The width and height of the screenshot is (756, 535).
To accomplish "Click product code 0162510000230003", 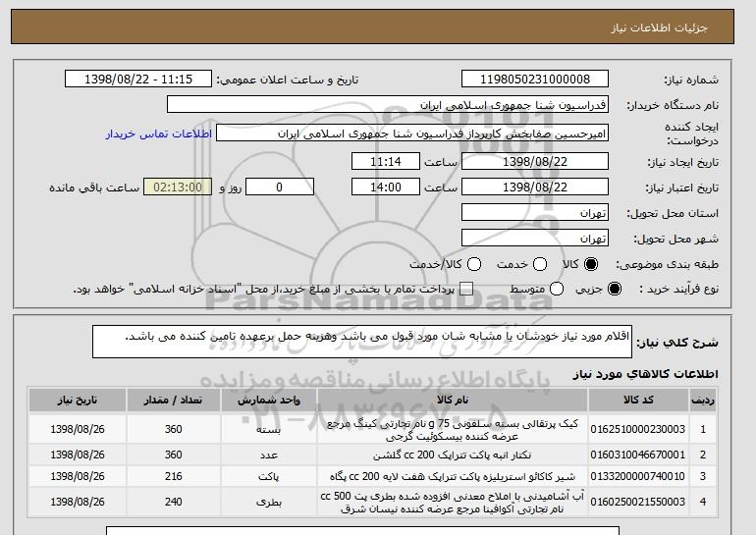I will coord(638,429).
